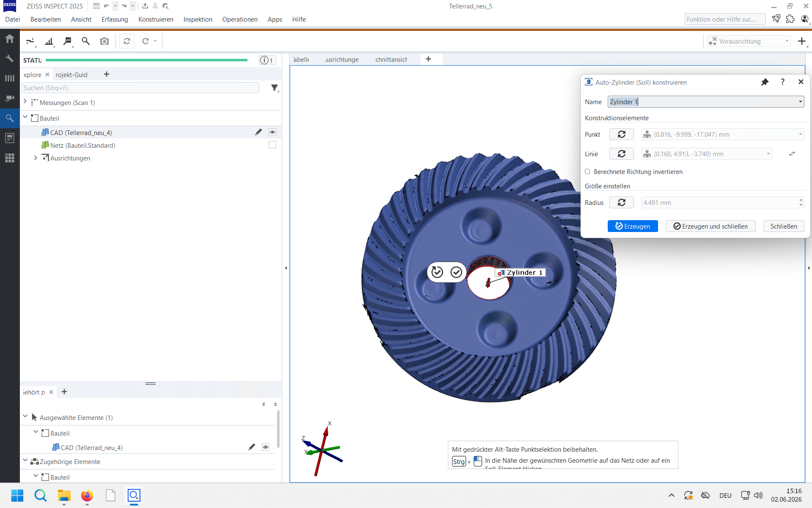Open File Explorer from the taskbar
Screen dimensions: 812x508
point(64,495)
